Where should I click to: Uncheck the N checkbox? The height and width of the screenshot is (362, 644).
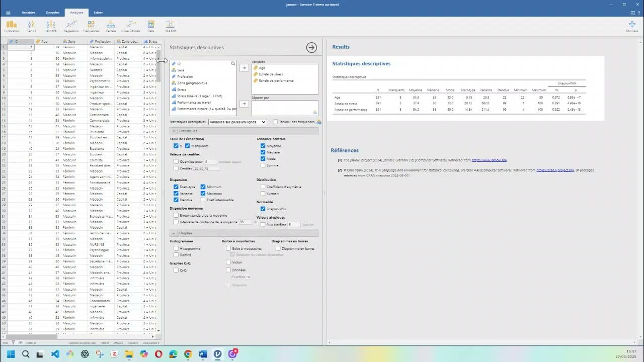[176, 146]
